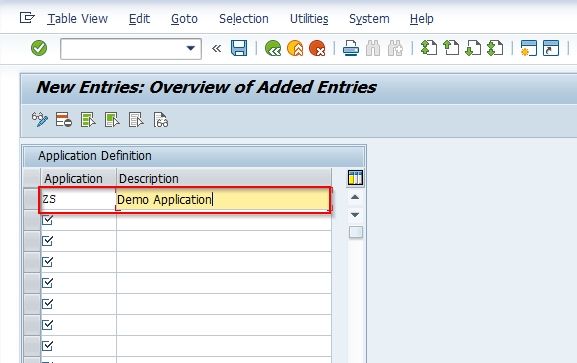This screenshot has height=363, width=577.
Task: Open the command field dropdown arrow
Action: 190,48
